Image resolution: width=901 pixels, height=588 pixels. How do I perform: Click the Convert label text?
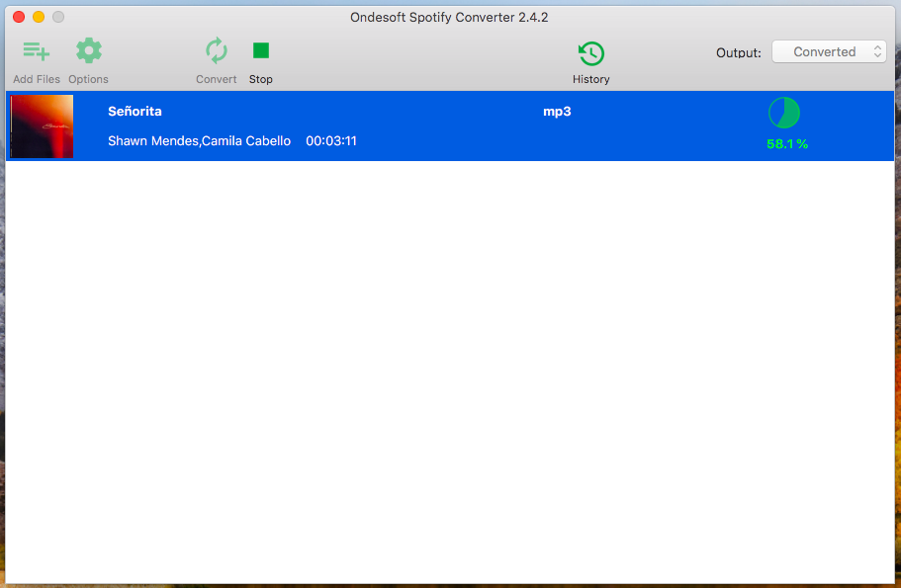click(216, 79)
